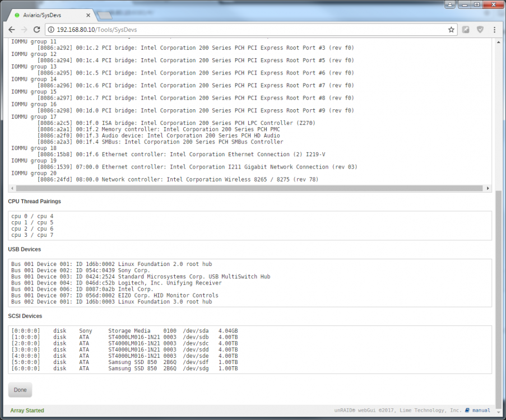Go back with the browser back arrow
506x420 pixels.
[x=12, y=30]
